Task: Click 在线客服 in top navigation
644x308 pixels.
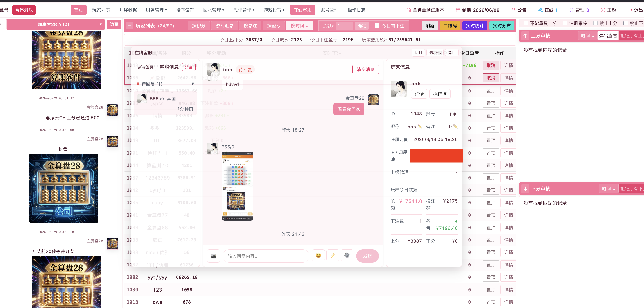Action: pyautogui.click(x=302, y=10)
